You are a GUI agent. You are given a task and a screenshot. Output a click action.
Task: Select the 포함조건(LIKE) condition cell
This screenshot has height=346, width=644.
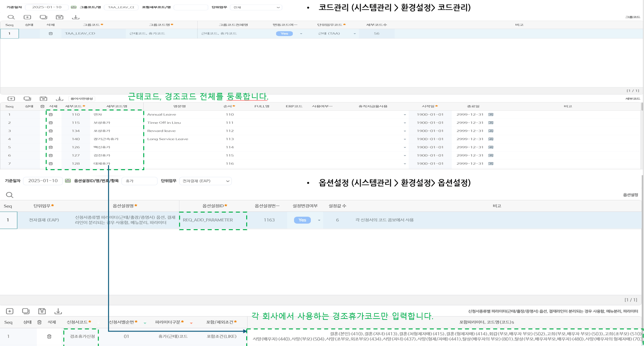[x=221, y=336]
